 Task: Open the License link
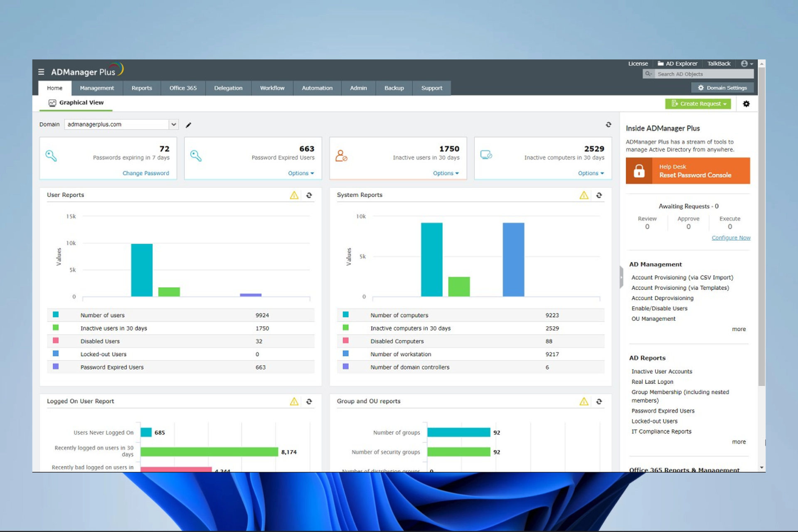tap(638, 64)
